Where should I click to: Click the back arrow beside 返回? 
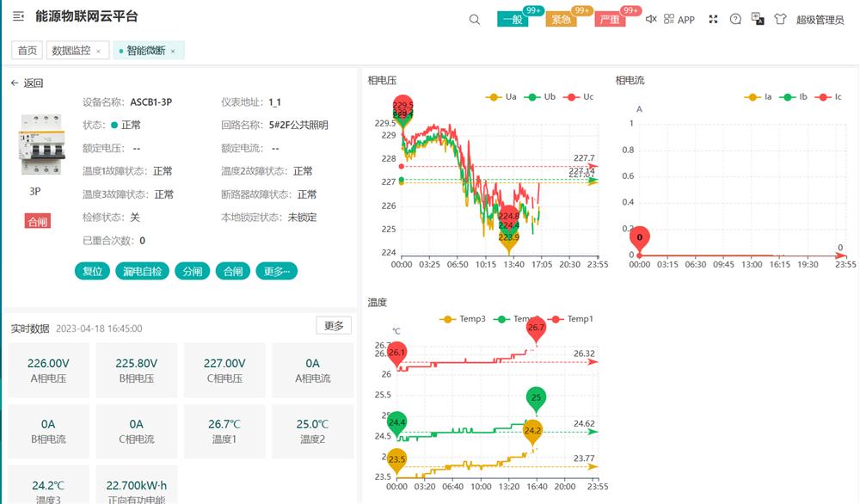(x=15, y=83)
